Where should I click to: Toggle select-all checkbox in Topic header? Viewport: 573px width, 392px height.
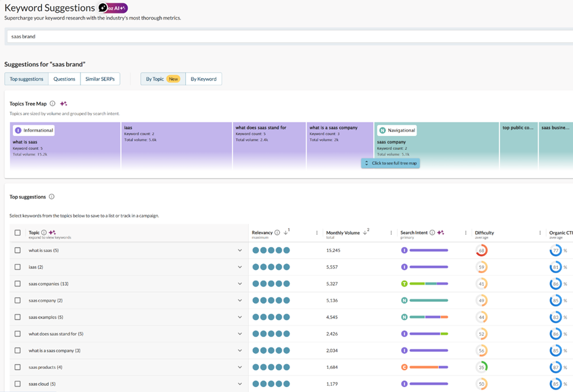click(18, 233)
